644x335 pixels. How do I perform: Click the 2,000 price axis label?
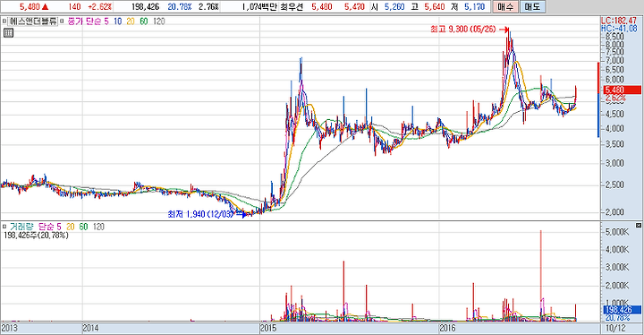pyautogui.click(x=614, y=212)
